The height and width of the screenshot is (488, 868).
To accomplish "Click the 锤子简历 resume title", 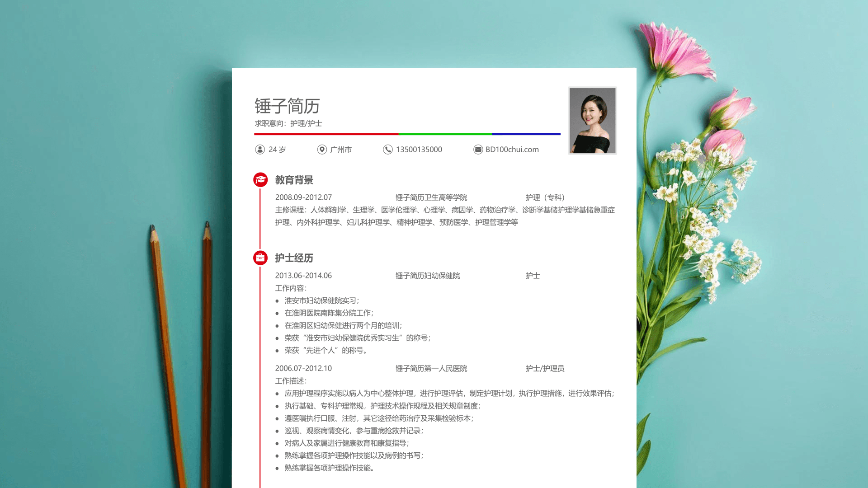I will [x=287, y=106].
